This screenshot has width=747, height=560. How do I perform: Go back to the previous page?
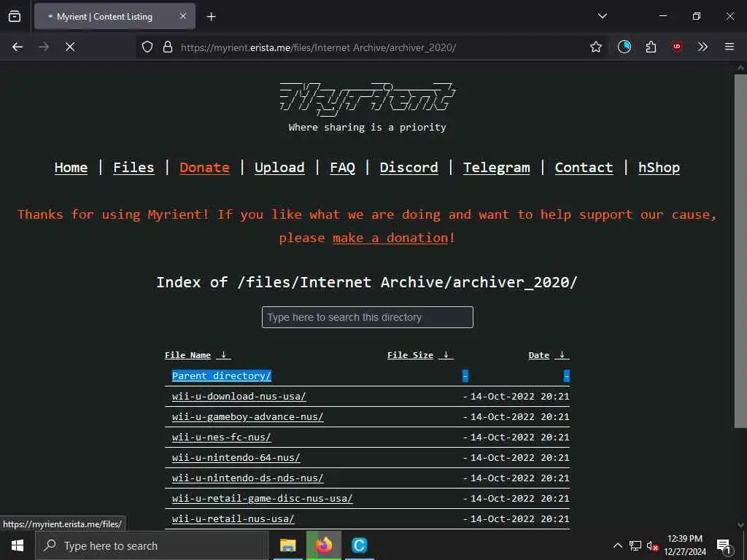click(x=18, y=47)
